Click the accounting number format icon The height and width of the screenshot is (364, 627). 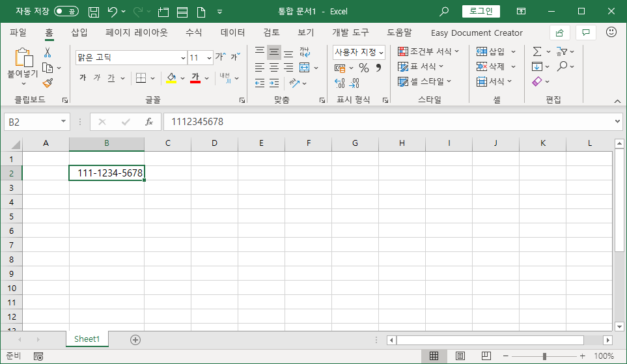340,68
